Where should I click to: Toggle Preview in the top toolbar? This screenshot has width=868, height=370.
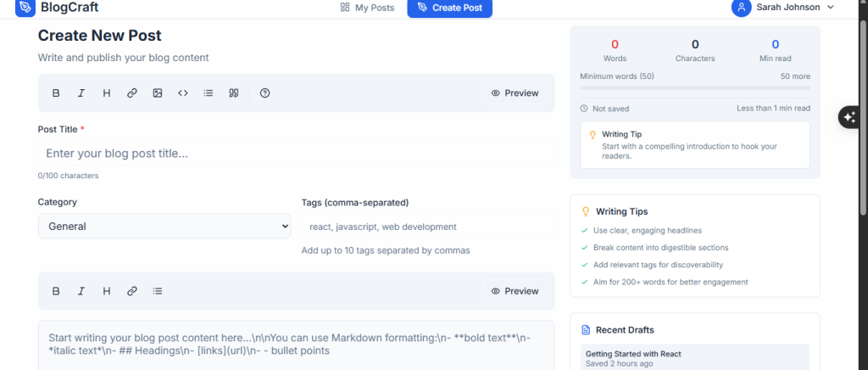[x=515, y=93]
